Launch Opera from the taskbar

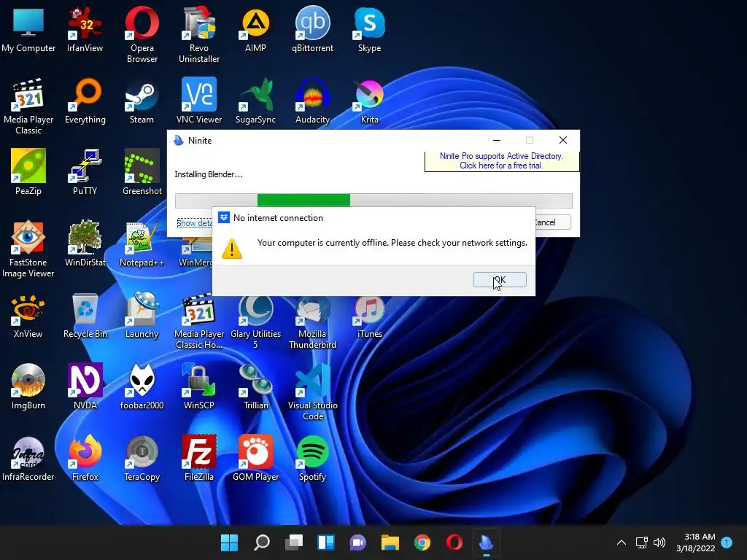pos(454,542)
